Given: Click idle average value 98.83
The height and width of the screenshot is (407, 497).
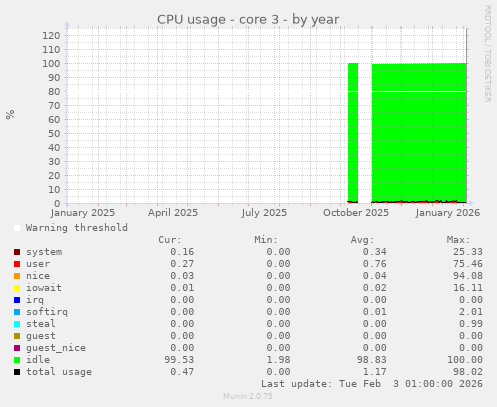Looking at the screenshot, I should 372,360.
